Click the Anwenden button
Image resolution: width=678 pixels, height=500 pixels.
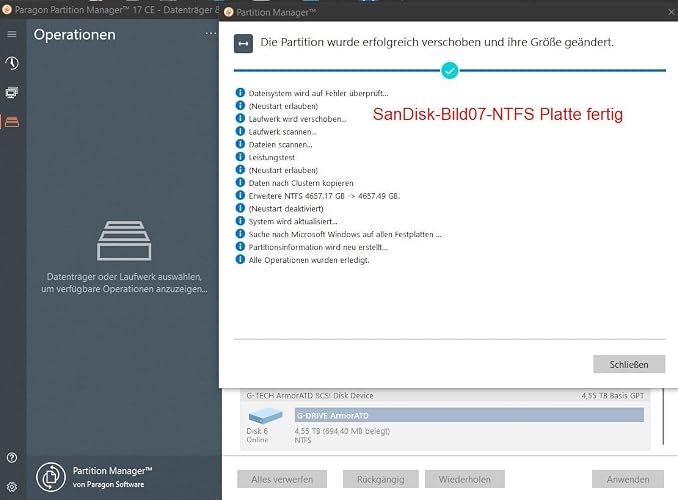(x=628, y=479)
